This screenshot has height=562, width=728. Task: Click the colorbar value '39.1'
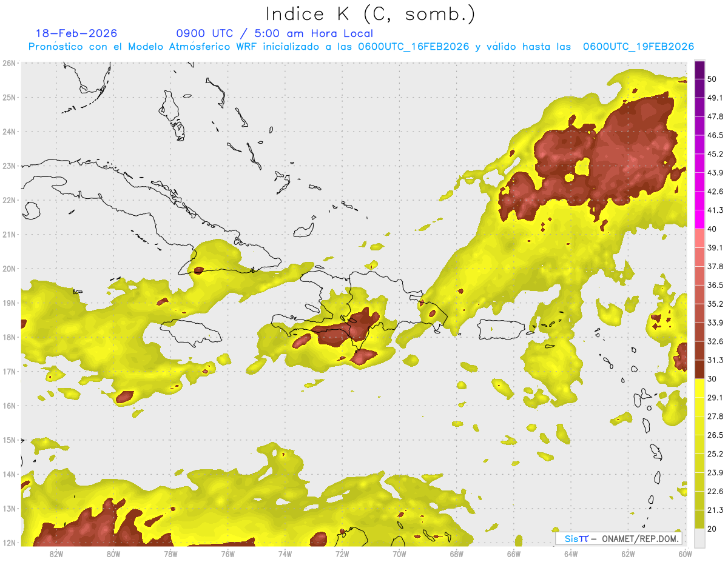[715, 248]
